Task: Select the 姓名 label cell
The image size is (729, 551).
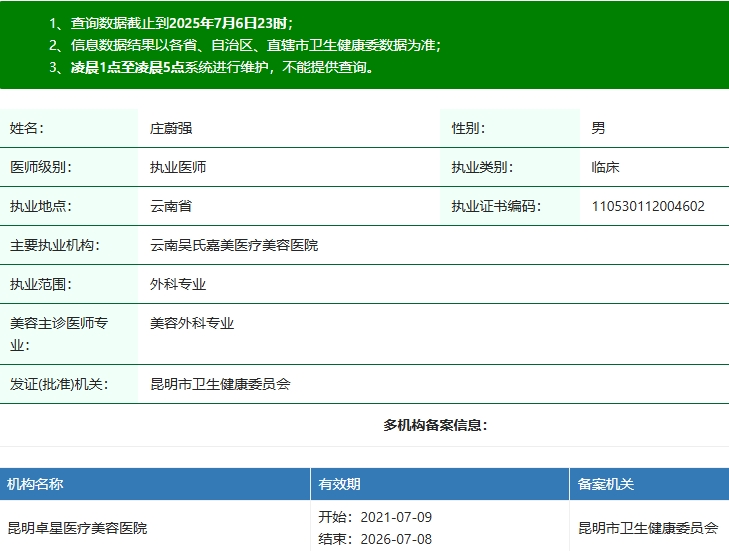Action: (x=69, y=128)
